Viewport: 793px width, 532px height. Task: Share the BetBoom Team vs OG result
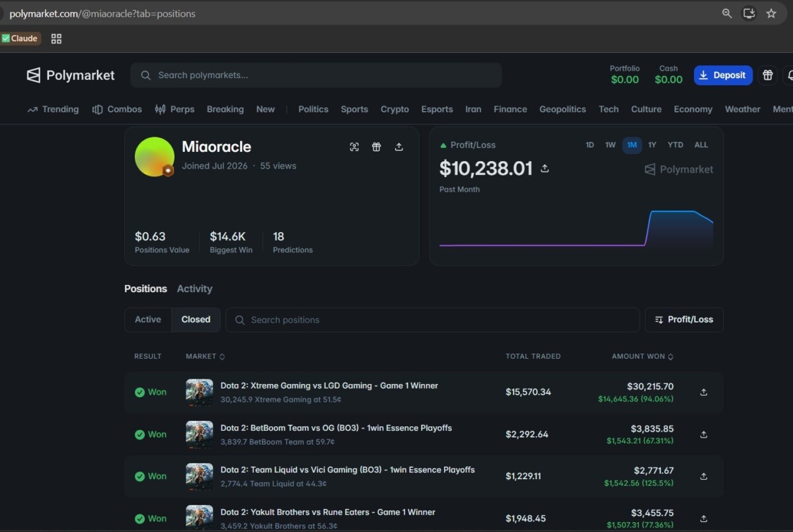coord(704,434)
